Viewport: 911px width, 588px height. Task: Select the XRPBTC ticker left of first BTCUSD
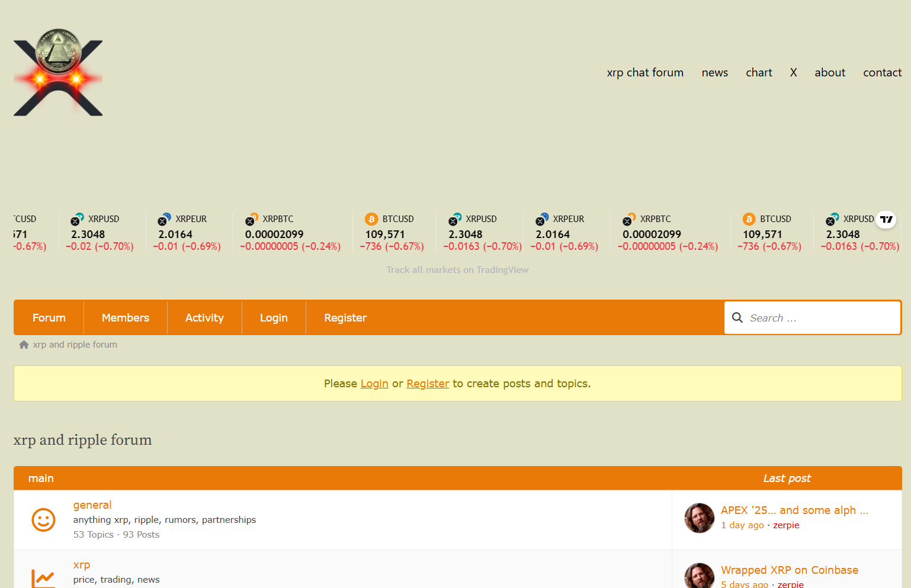pos(293,233)
